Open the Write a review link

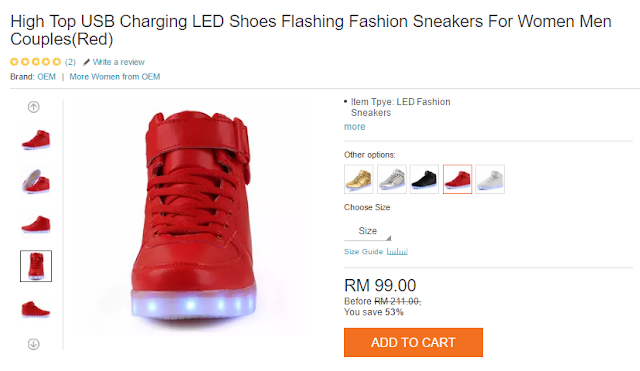(118, 62)
